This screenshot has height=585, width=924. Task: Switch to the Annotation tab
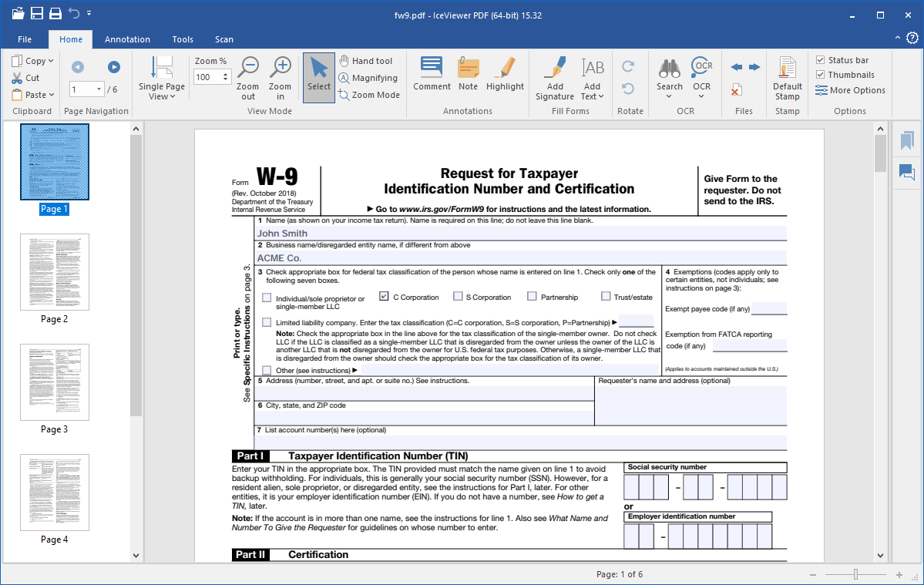pyautogui.click(x=127, y=39)
